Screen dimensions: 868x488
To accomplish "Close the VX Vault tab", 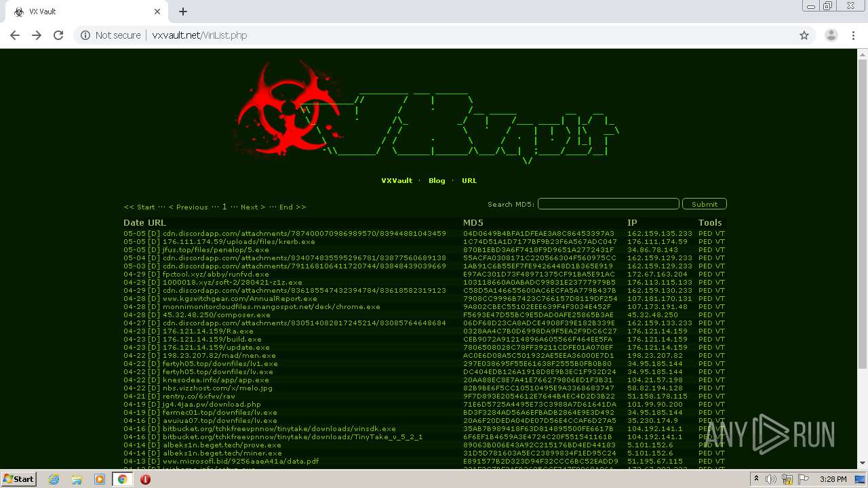I will point(157,12).
